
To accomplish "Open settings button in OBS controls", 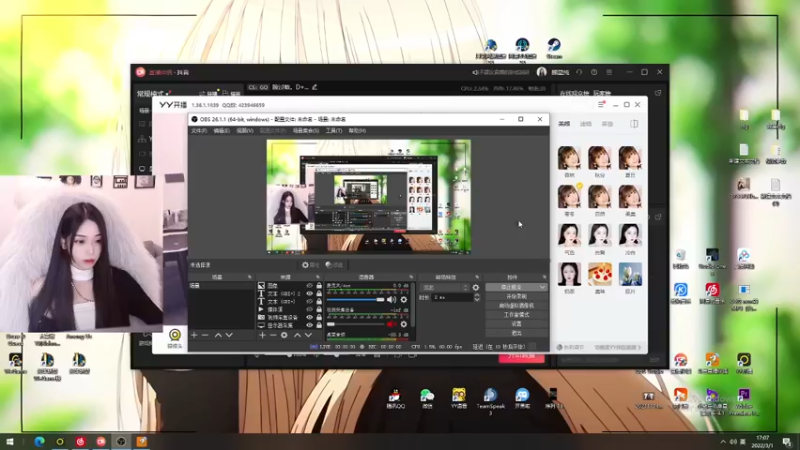I will click(x=516, y=324).
